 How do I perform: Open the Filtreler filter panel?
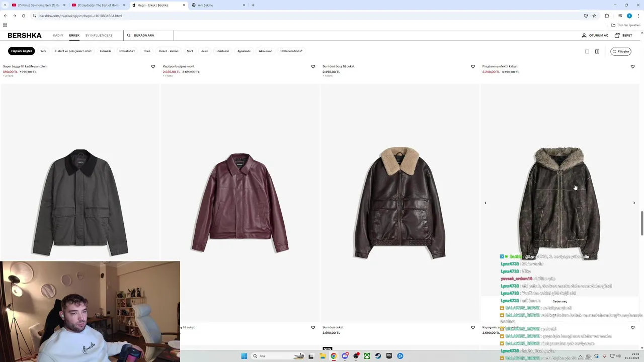pyautogui.click(x=621, y=51)
